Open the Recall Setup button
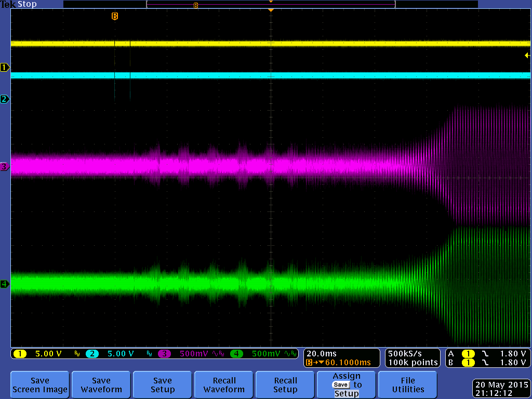The width and height of the screenshot is (532, 399). pos(285,385)
